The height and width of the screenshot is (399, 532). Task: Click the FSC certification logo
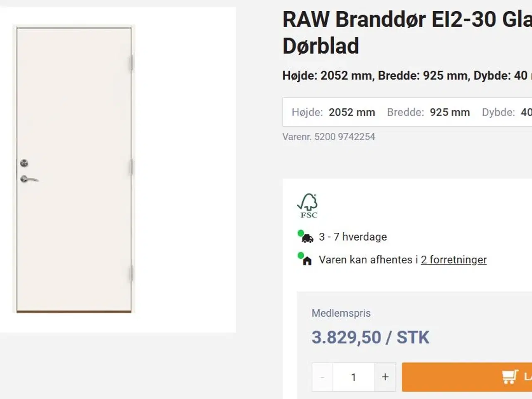308,206
